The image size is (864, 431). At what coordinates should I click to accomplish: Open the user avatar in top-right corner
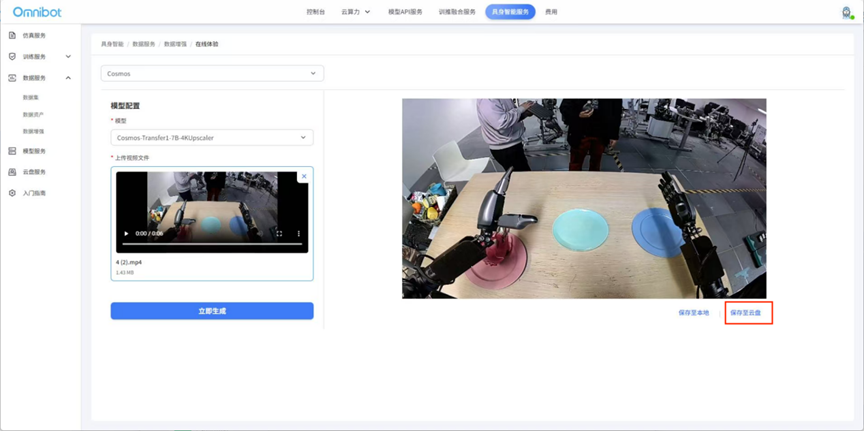[x=846, y=12]
